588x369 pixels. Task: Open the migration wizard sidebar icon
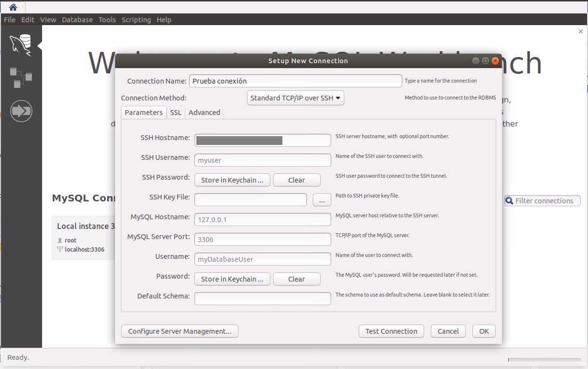(21, 111)
